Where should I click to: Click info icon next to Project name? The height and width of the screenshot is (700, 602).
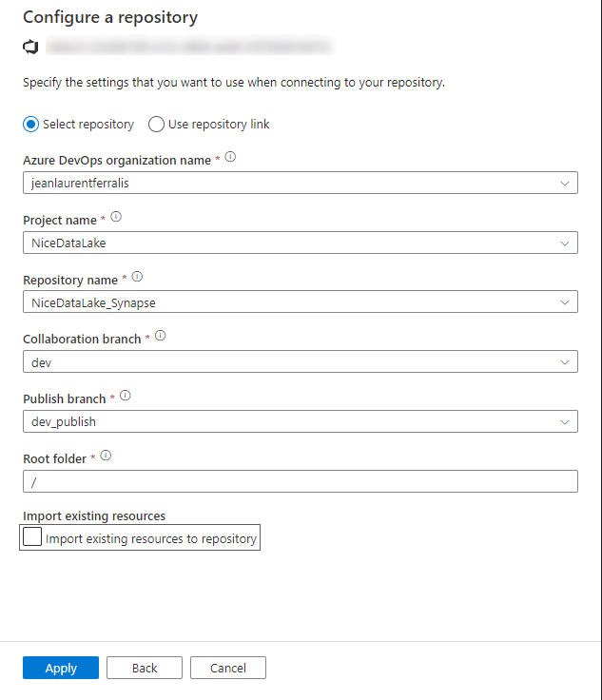(116, 217)
